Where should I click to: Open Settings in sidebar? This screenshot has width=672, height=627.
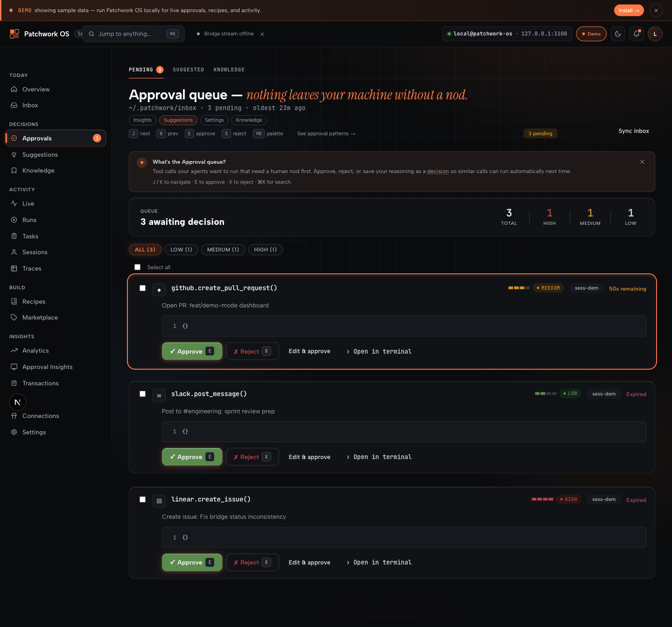pyautogui.click(x=56, y=432)
